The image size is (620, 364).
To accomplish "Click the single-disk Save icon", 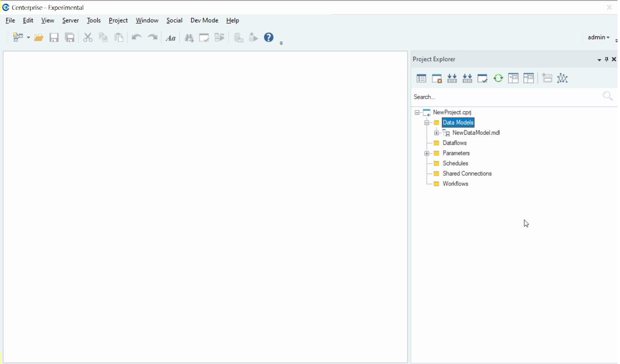I will click(54, 38).
